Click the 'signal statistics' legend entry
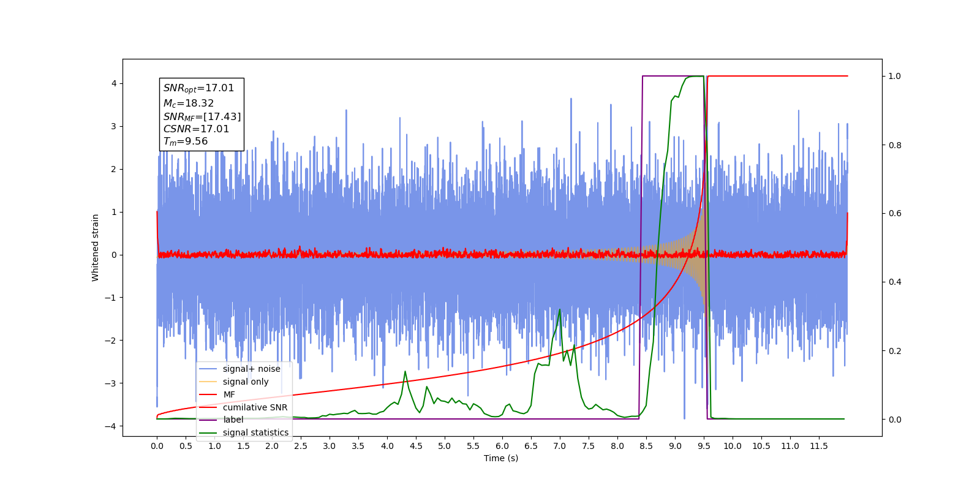980x490 pixels. tap(244, 432)
